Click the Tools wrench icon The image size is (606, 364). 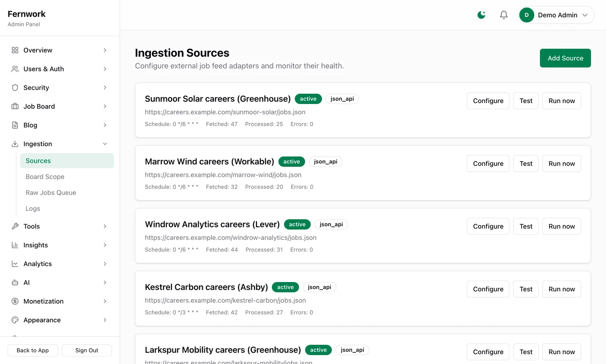click(x=15, y=226)
